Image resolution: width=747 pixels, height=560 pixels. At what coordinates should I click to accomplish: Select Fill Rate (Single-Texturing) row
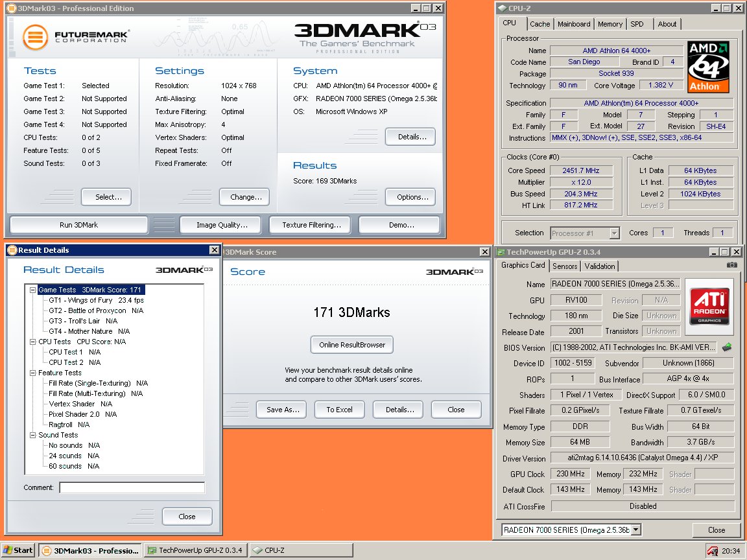(98, 383)
